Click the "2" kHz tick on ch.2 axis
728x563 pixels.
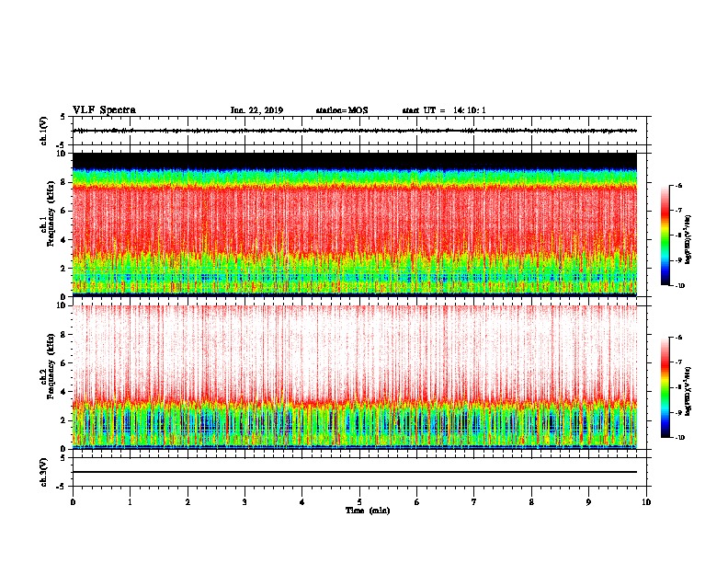64,420
